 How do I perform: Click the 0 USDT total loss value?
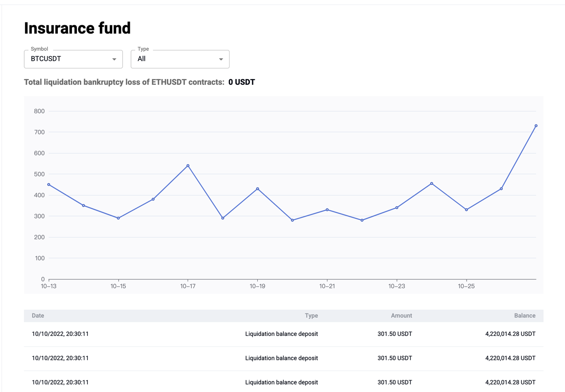click(241, 82)
